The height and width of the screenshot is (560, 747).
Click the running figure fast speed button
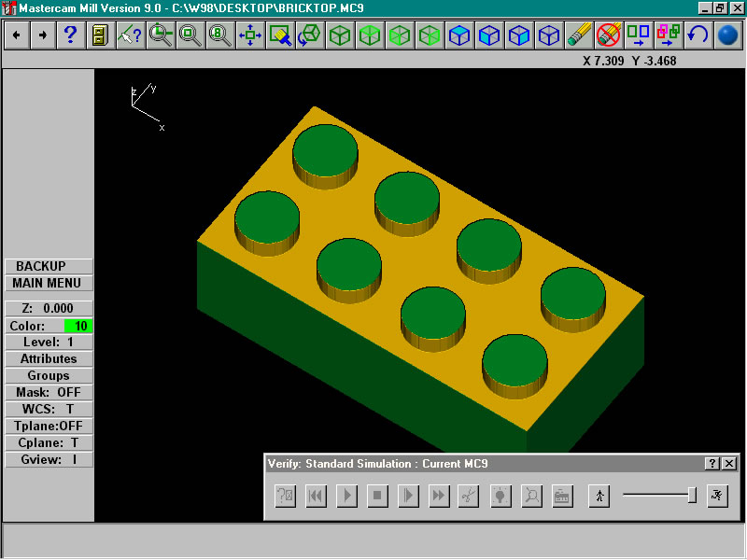click(x=717, y=496)
